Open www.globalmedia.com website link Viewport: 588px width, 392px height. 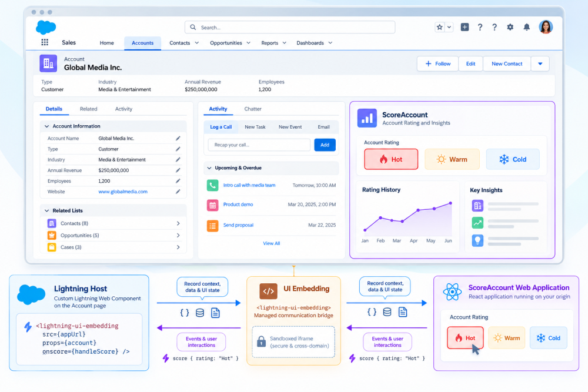[x=123, y=192]
